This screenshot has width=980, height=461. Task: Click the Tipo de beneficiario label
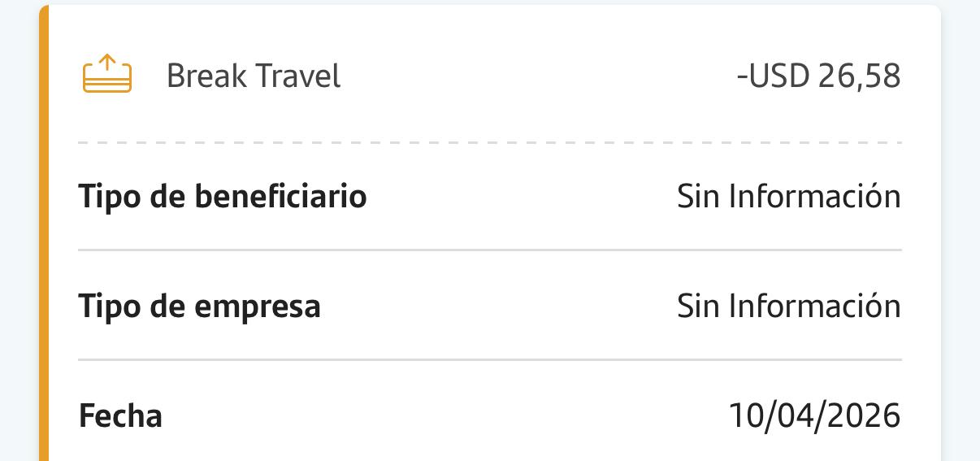click(222, 197)
